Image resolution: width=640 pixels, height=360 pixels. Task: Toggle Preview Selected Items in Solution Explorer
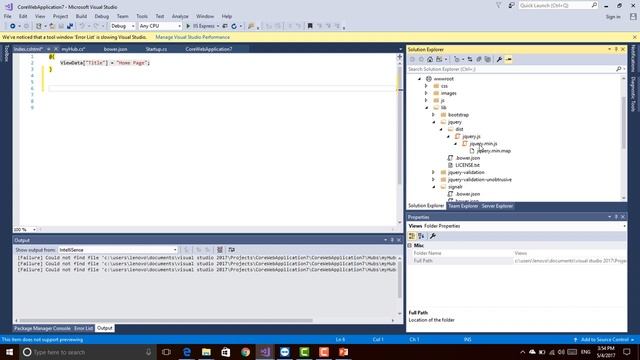[x=508, y=60]
